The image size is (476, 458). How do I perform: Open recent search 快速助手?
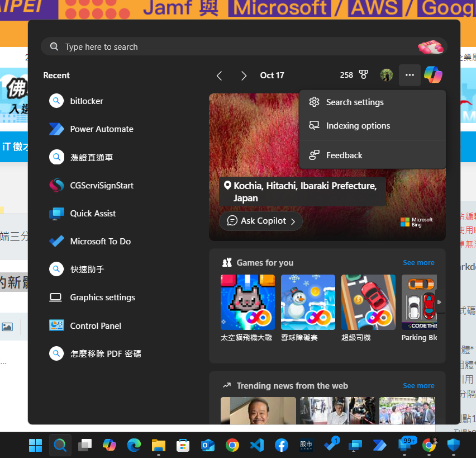(77, 269)
